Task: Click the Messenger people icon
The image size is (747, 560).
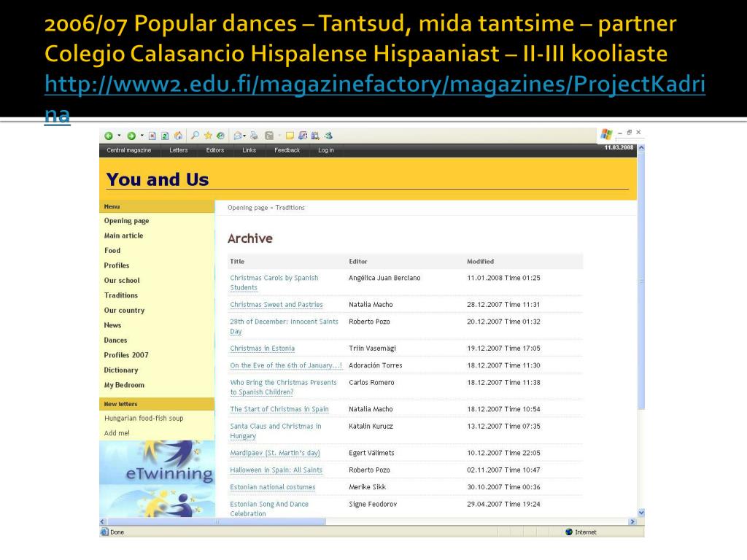Action: [x=328, y=136]
